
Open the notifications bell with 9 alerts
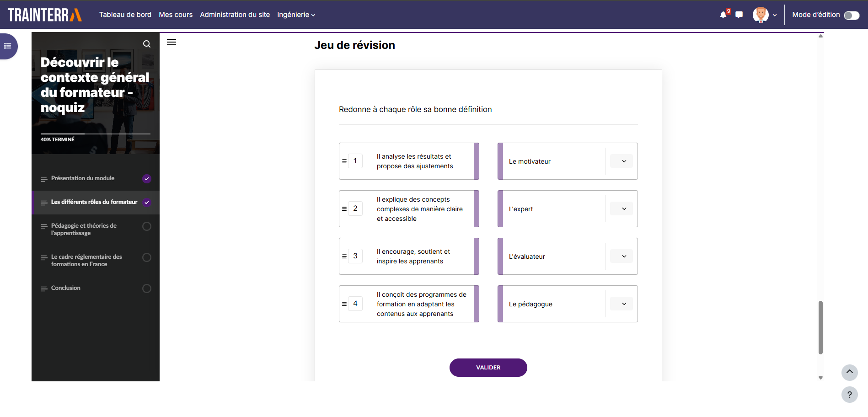pyautogui.click(x=723, y=14)
